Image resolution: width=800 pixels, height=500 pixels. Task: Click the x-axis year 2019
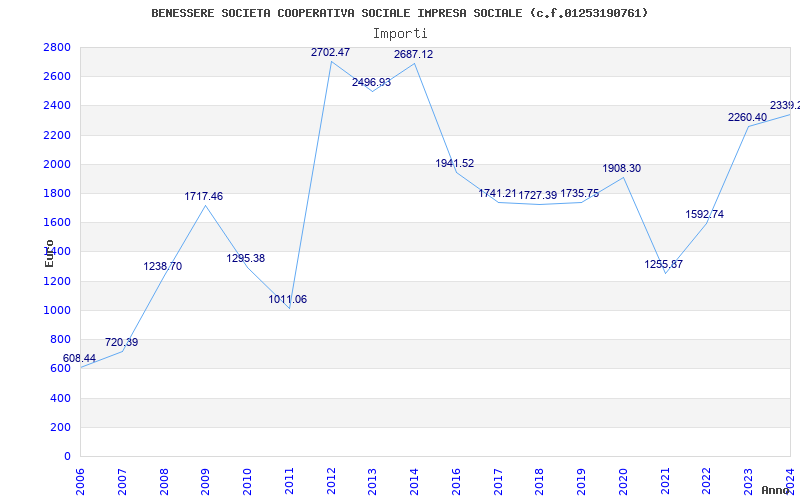click(x=582, y=481)
